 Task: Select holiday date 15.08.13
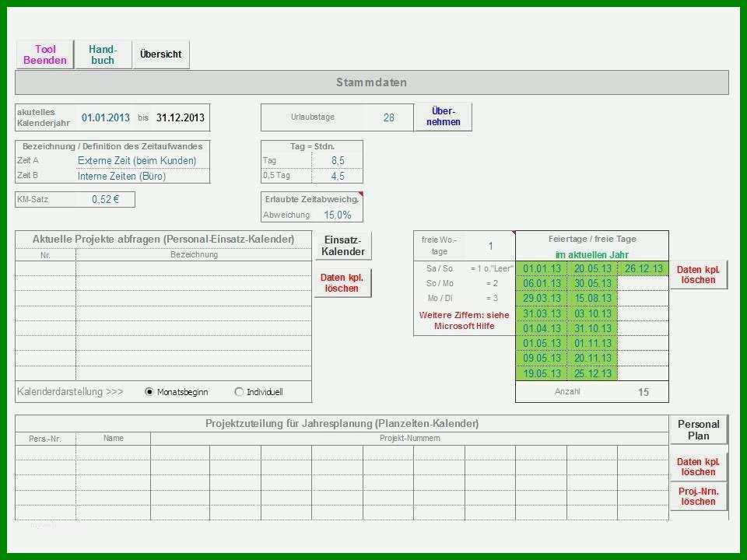tap(593, 299)
